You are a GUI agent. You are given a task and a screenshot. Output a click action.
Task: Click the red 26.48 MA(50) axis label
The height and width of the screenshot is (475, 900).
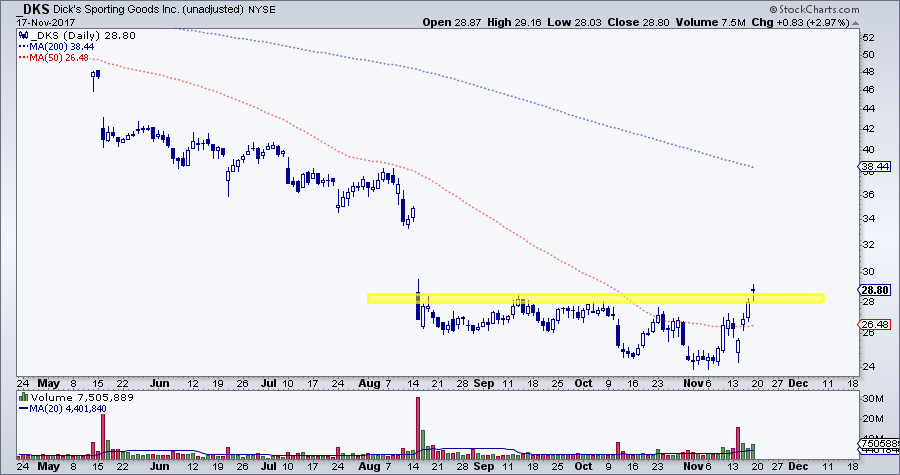(x=875, y=324)
